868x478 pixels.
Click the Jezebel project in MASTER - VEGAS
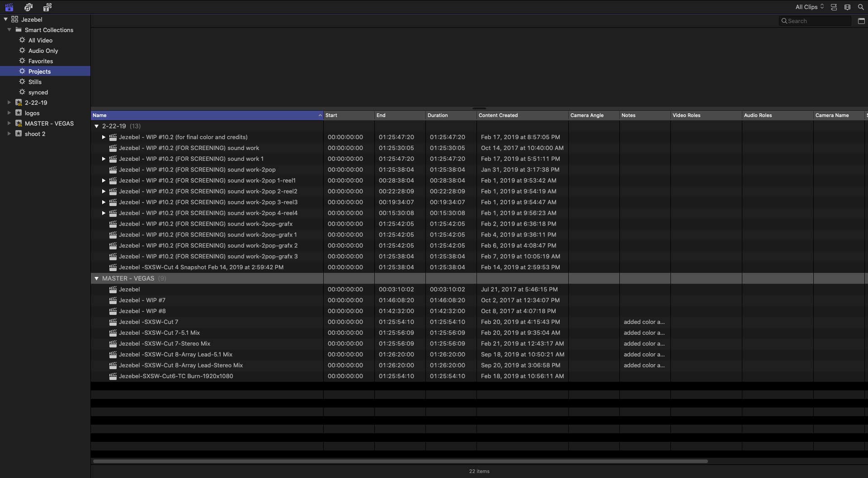129,289
